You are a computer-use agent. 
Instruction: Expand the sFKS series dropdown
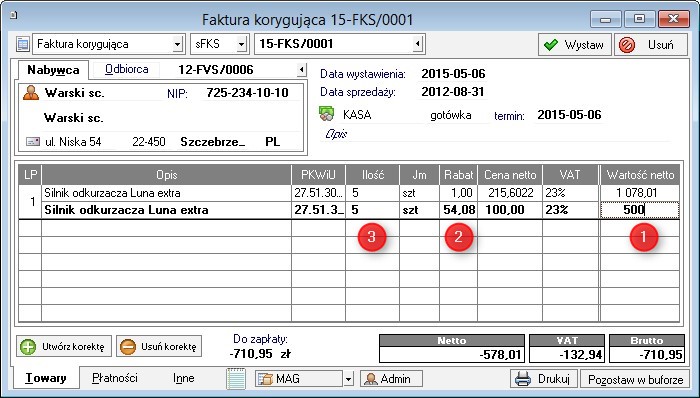(242, 44)
